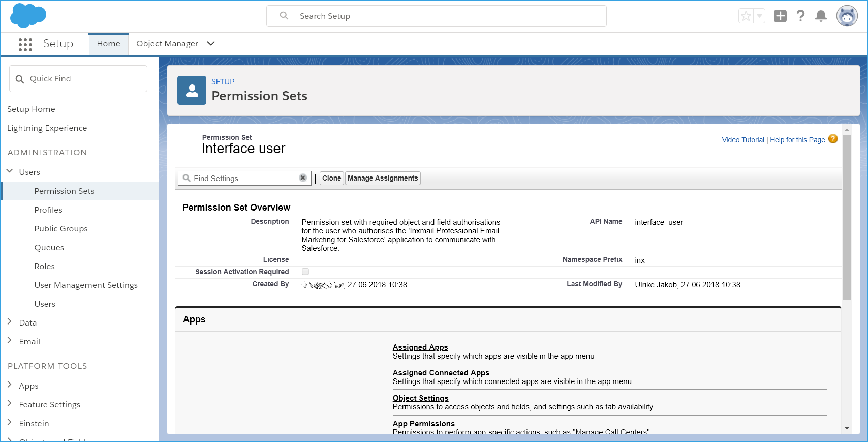Switch to the Home tab
This screenshot has height=442, width=868.
(108, 44)
